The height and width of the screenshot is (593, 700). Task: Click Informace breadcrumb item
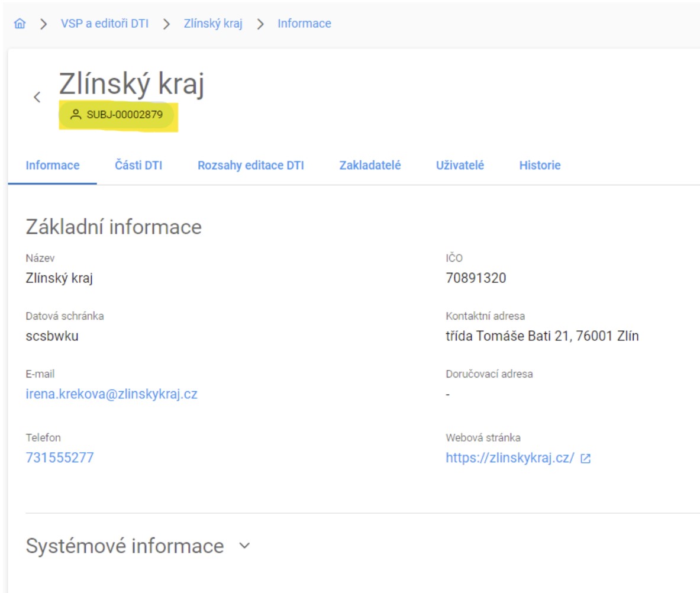(304, 24)
